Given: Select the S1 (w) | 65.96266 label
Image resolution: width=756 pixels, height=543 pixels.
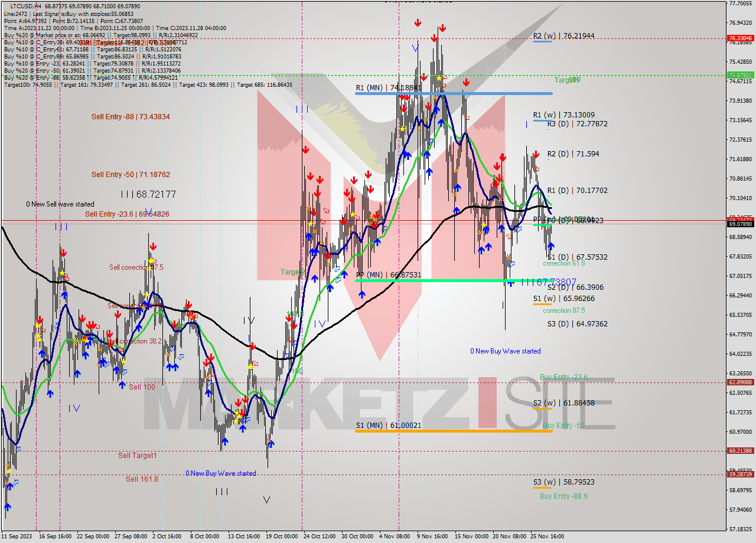Looking at the screenshot, I should pyautogui.click(x=563, y=299).
